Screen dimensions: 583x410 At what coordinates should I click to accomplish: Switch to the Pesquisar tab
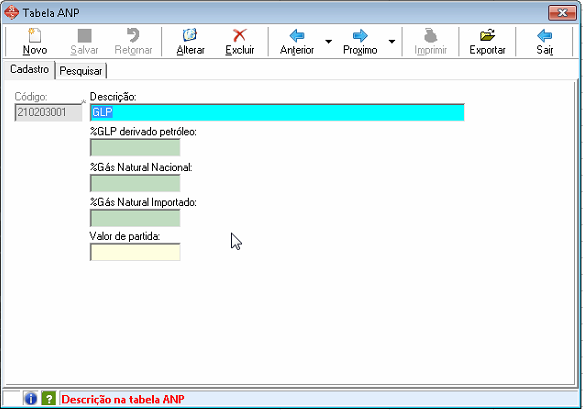point(81,71)
